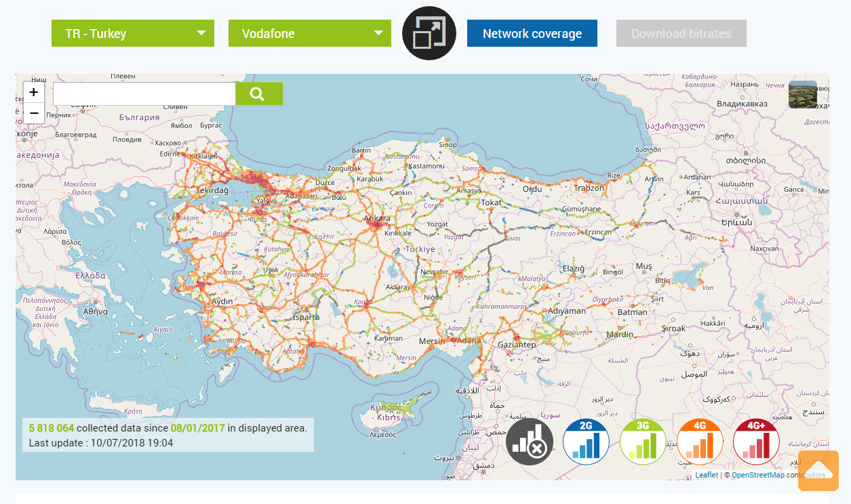This screenshot has height=504, width=851.
Task: Open the Vodafone operator dropdown
Action: click(x=310, y=33)
